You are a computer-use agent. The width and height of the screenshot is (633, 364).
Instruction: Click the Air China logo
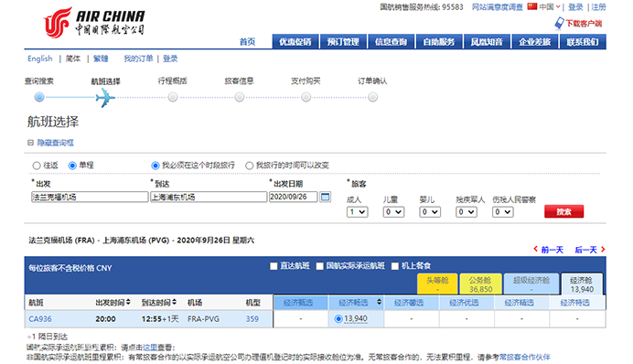(93, 22)
